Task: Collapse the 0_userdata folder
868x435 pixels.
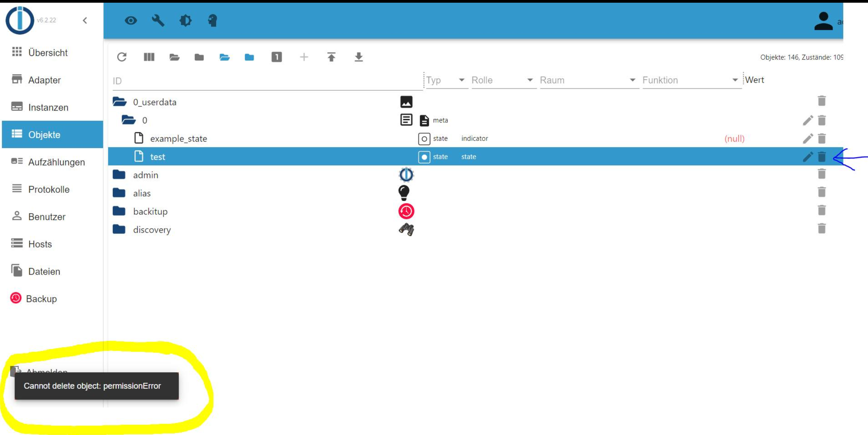Action: point(119,102)
